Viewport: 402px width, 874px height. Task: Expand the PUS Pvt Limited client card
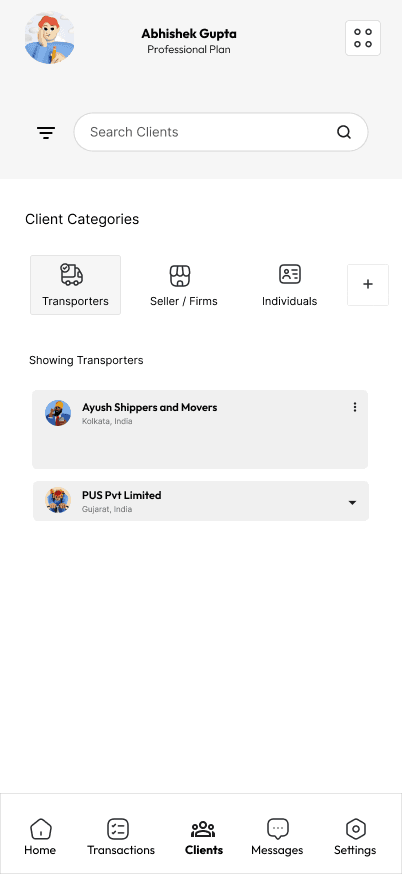point(201,501)
